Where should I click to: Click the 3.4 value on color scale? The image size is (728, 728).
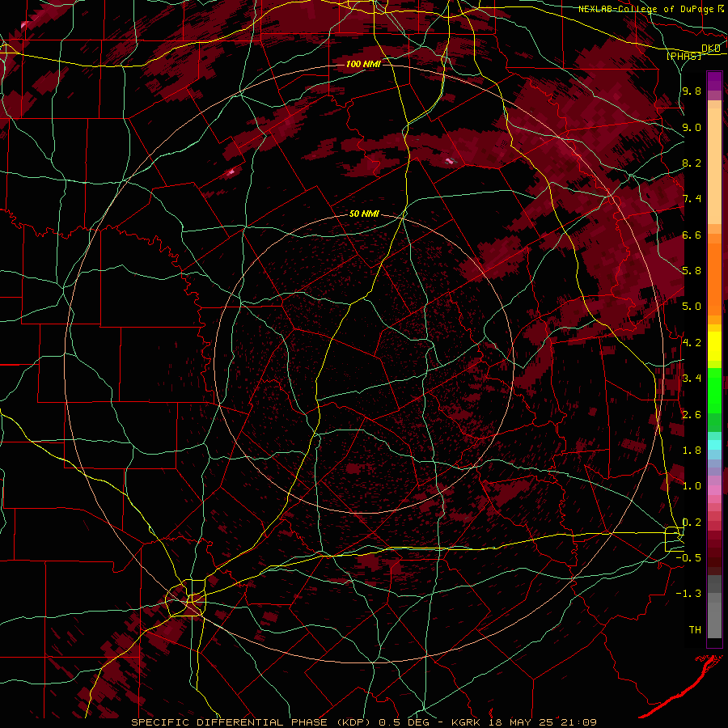(x=692, y=379)
